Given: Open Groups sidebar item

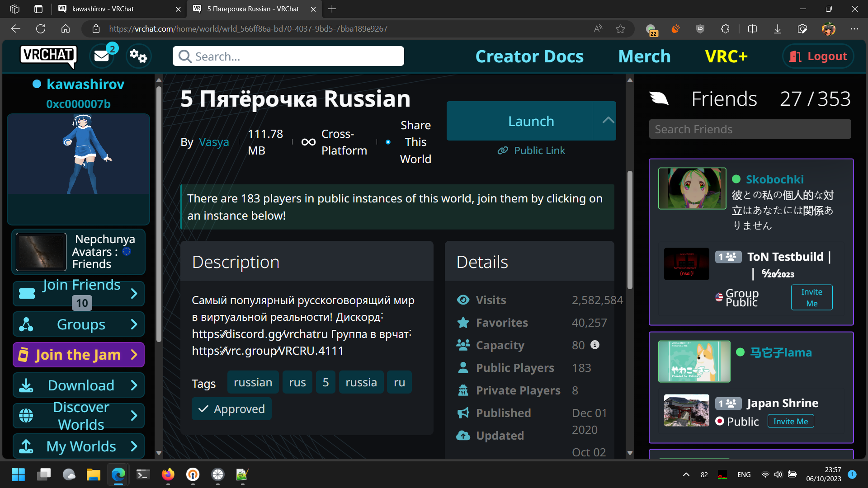Looking at the screenshot, I should coord(79,324).
